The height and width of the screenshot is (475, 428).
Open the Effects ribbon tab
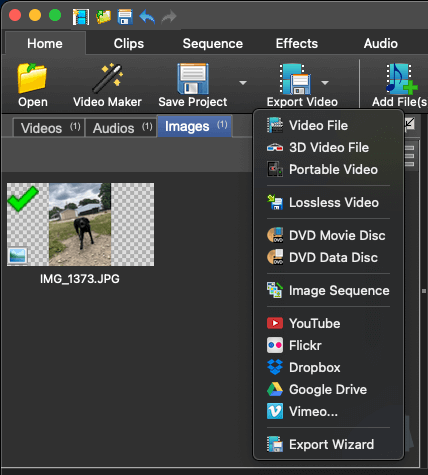(297, 43)
